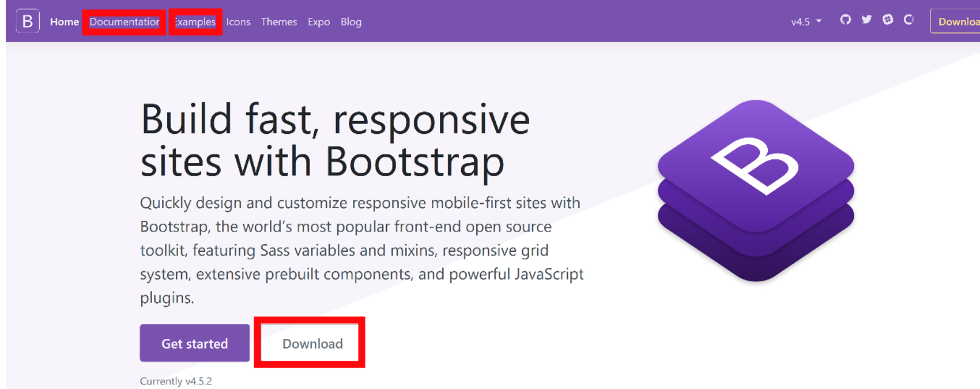
Task: Open the GitHub icon link
Action: click(x=845, y=20)
